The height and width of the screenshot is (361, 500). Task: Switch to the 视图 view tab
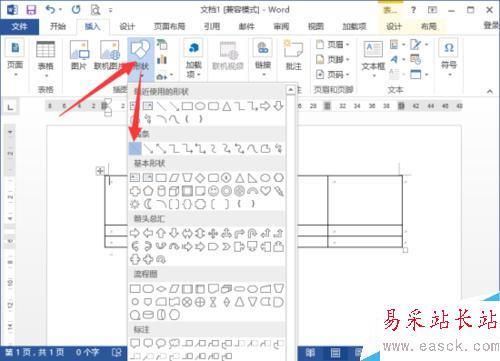tap(316, 26)
